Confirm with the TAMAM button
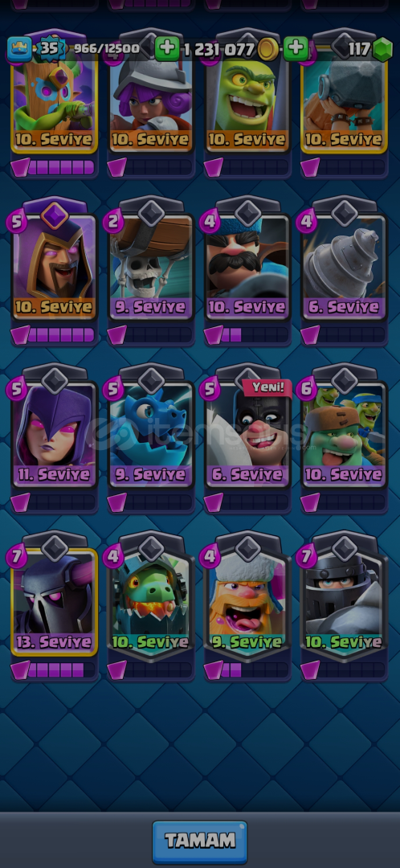 200,841
